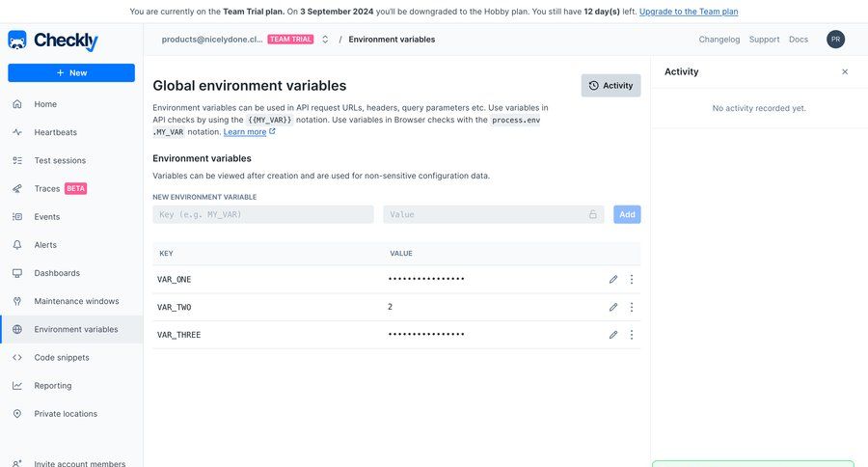Image resolution: width=868 pixels, height=467 pixels.
Task: Follow the Upgrade to the Team plan link
Action: tap(689, 11)
